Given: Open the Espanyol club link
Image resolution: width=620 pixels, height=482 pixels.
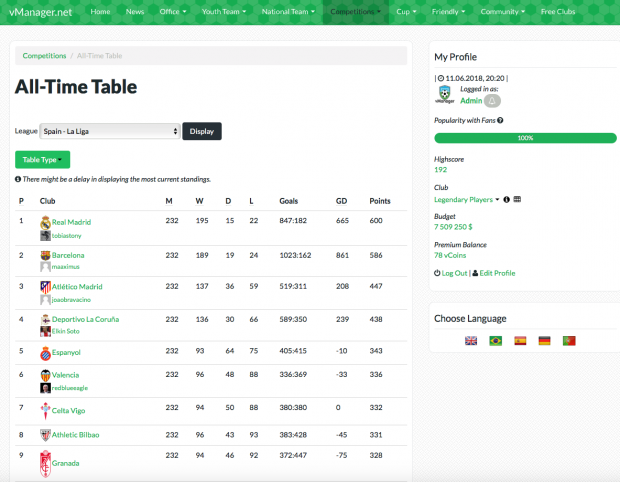Looking at the screenshot, I should [66, 352].
